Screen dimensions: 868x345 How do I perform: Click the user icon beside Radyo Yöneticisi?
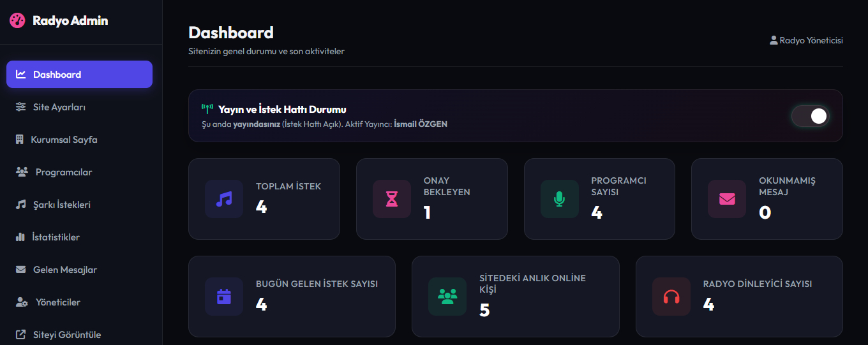(774, 40)
